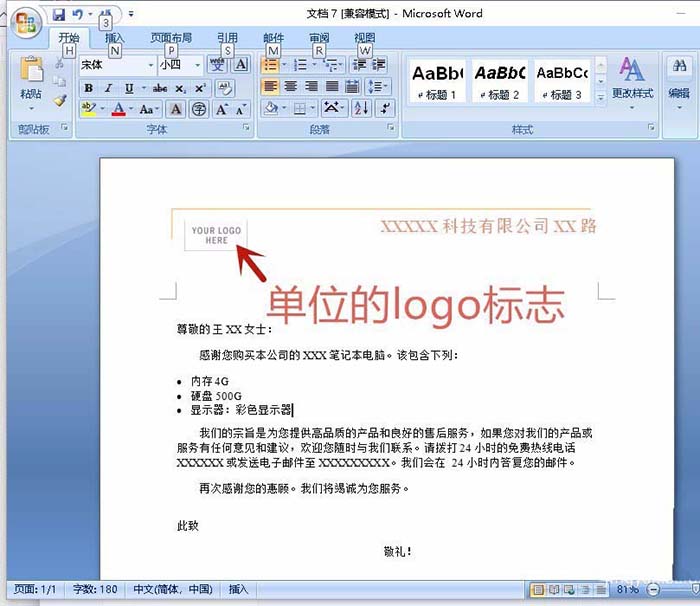This screenshot has width=700, height=606.
Task: Decrease paragraph indent
Action: coord(359,65)
